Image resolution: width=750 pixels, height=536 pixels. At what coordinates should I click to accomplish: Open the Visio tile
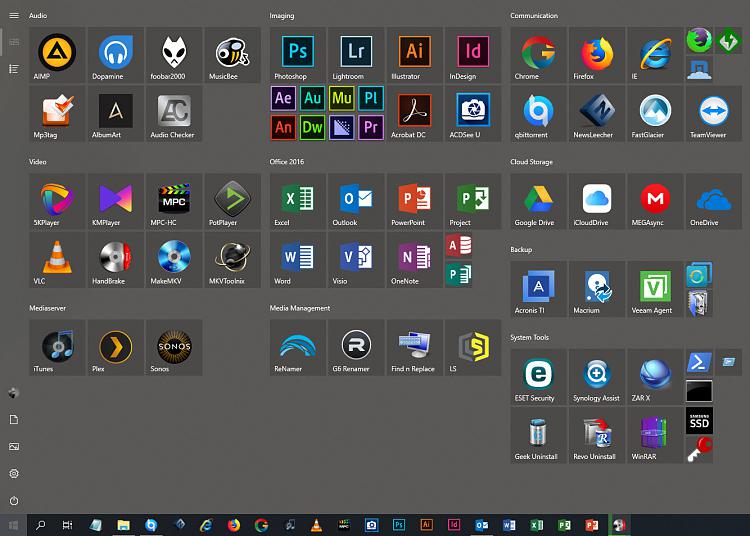click(x=356, y=260)
